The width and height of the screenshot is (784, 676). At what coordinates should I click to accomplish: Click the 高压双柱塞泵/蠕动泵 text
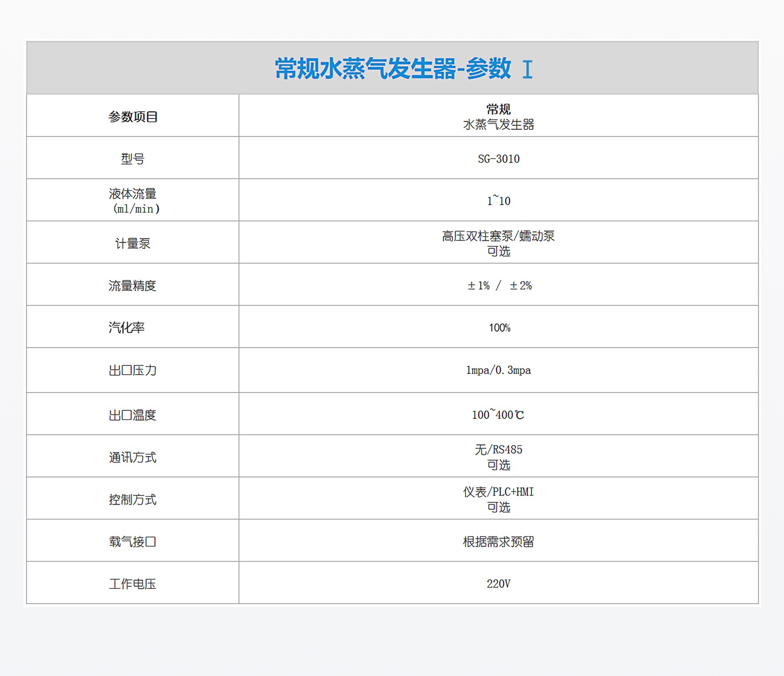(x=498, y=236)
